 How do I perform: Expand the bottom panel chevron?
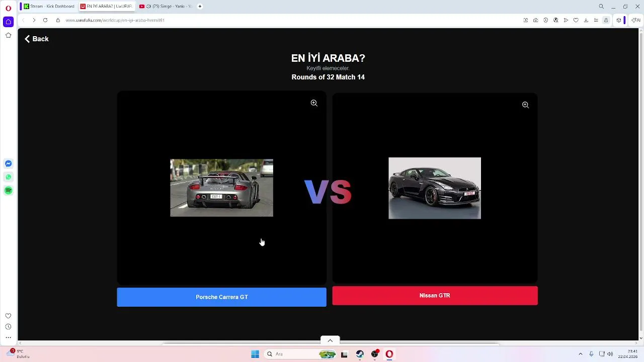[330, 340]
